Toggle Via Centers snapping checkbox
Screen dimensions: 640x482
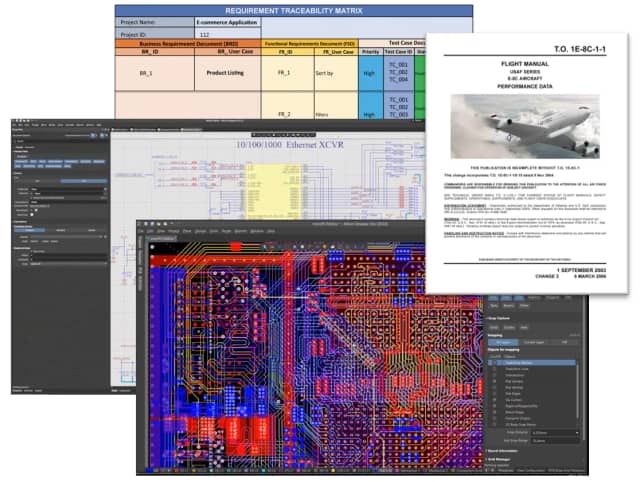pos(495,400)
